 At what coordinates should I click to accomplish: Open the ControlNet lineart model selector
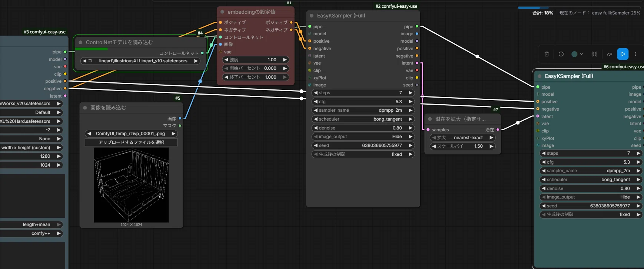140,61
